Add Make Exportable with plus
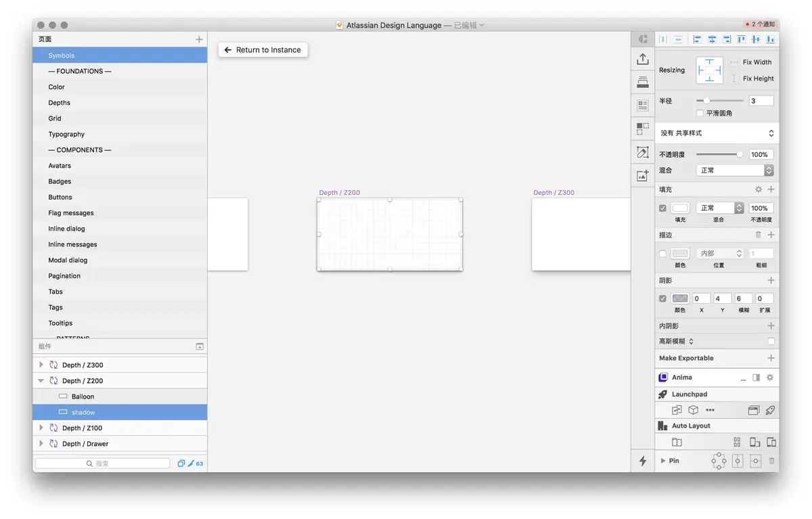The image size is (812, 519). (x=771, y=358)
